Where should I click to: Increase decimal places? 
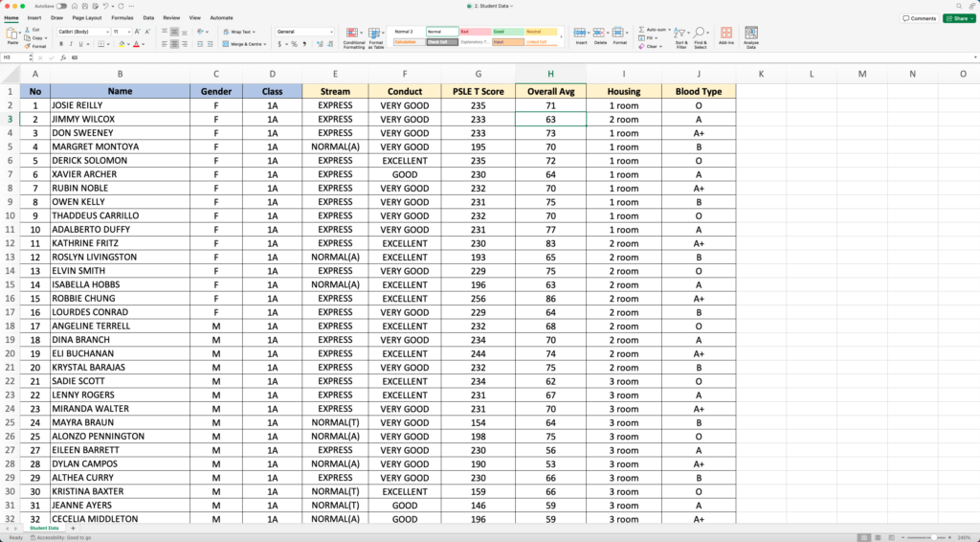pyautogui.click(x=320, y=44)
